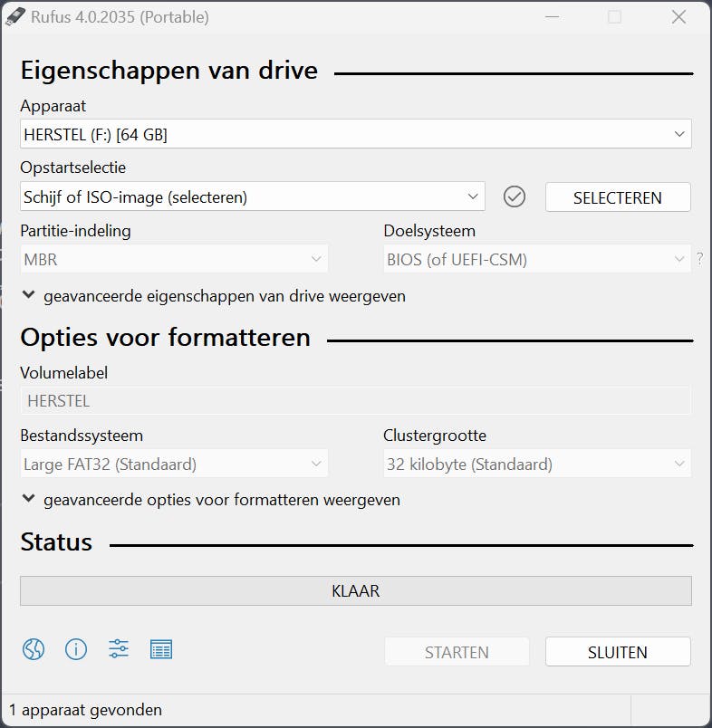Expand geavanceerde eigenschappen van drive weergeven
The image size is (712, 728).
215,296
